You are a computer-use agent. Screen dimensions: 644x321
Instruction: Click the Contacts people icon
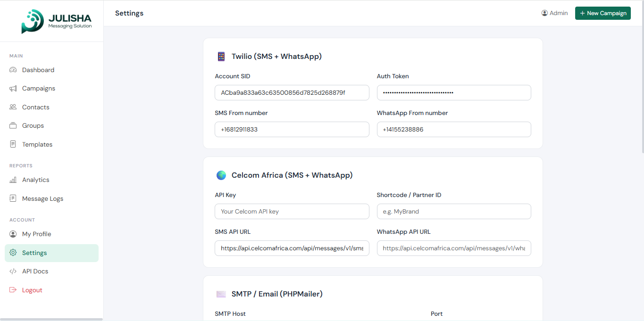pos(13,107)
